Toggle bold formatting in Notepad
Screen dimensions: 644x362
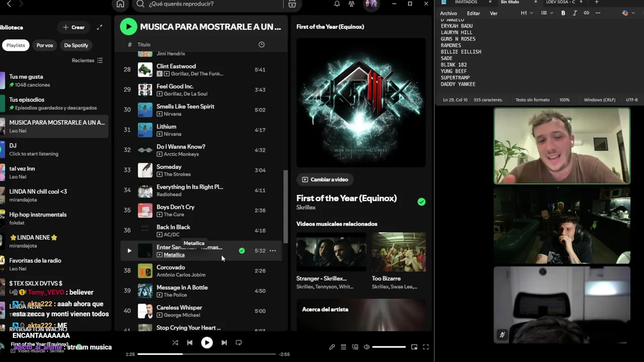(563, 13)
